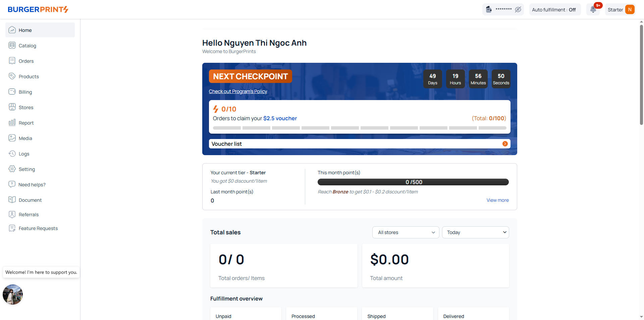Click the Billing wallet icon
Viewport: 644px width, 320px height.
tap(12, 92)
